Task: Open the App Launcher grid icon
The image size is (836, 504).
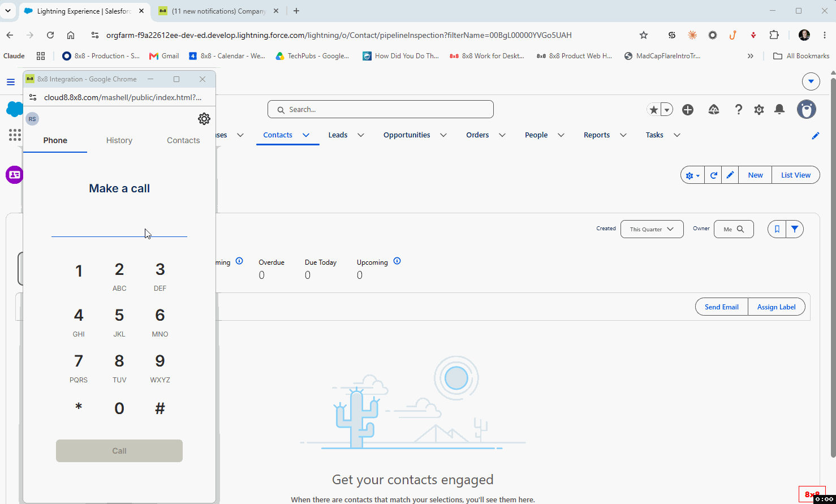Action: (15, 135)
